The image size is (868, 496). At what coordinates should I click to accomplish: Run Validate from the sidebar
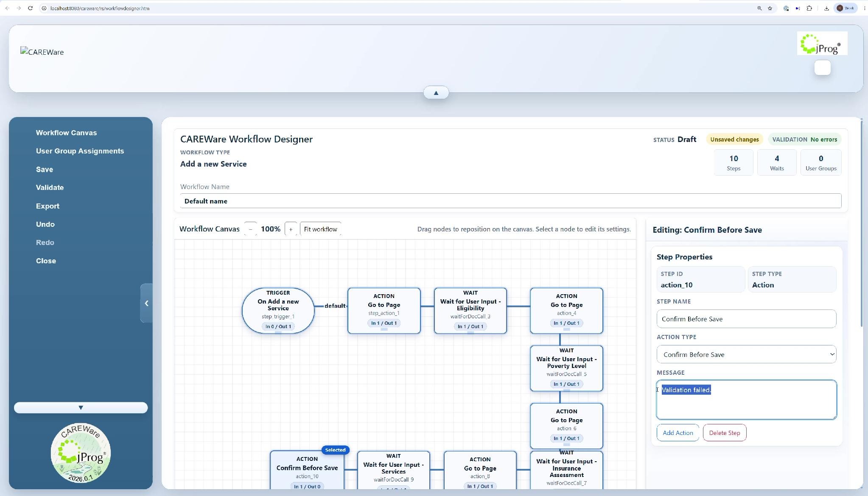[50, 187]
